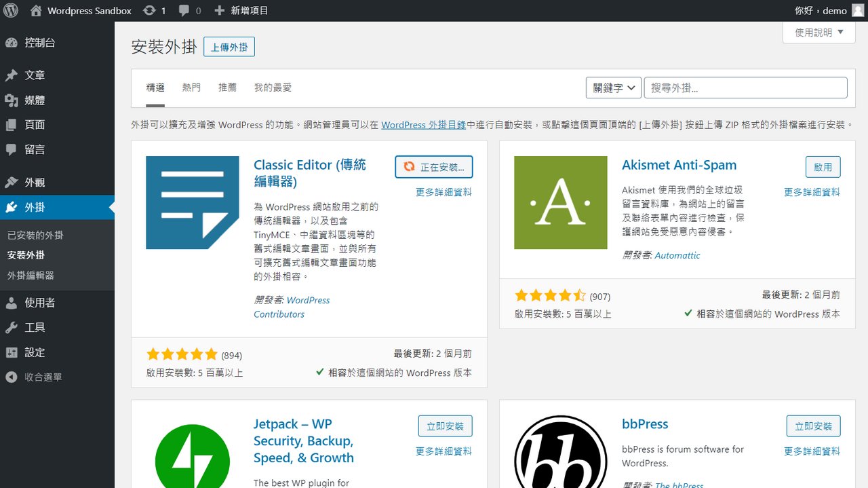The height and width of the screenshot is (488, 868).
Task: Open the Akismet Anti-Spam plugin thumbnail
Action: click(561, 202)
